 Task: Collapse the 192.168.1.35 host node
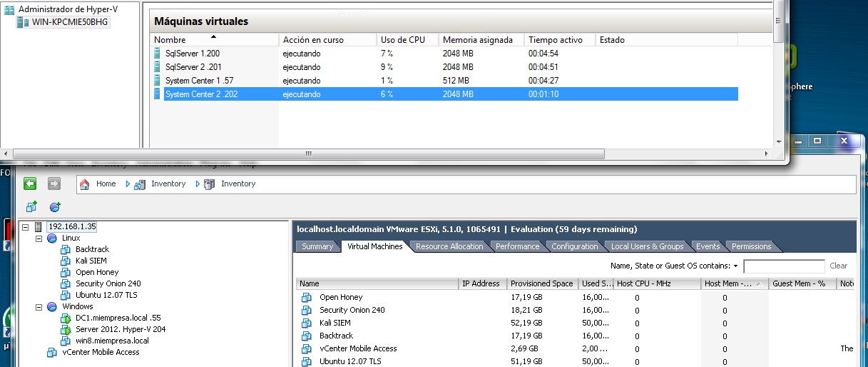[x=26, y=226]
